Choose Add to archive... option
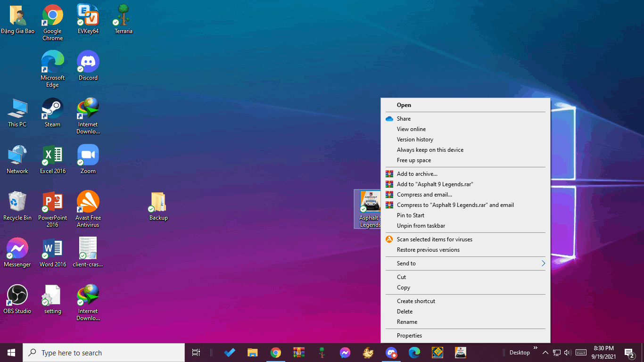This screenshot has height=362, width=644. 465,174
